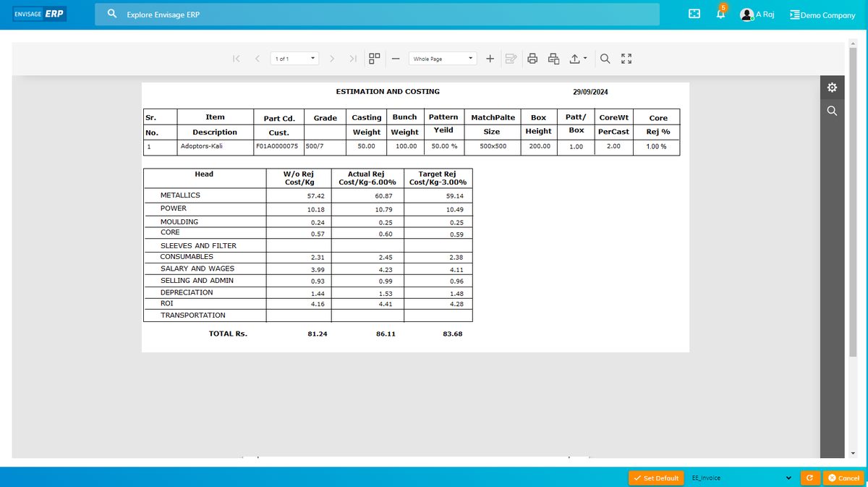This screenshot has width=868, height=487.
Task: Open the export options dropdown
Action: 577,59
